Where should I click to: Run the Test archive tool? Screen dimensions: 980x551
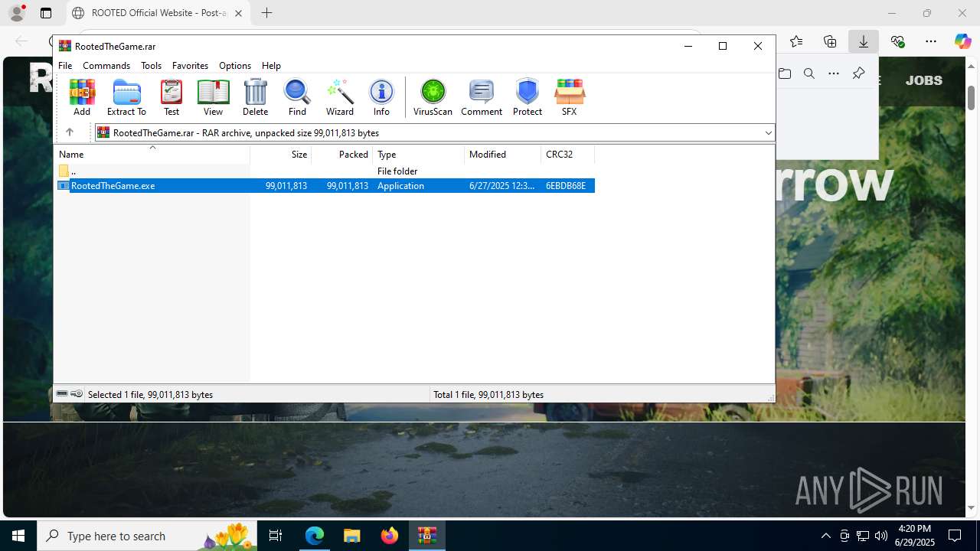[171, 97]
